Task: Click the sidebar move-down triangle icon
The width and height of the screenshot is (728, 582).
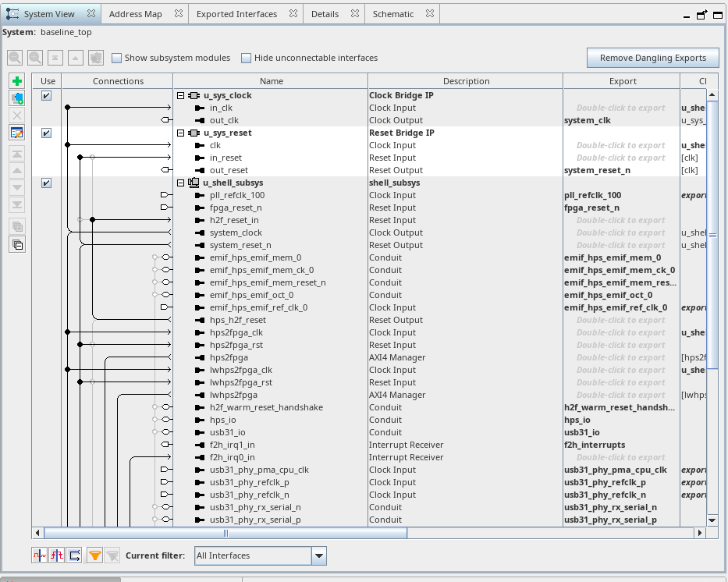Action: [x=17, y=187]
